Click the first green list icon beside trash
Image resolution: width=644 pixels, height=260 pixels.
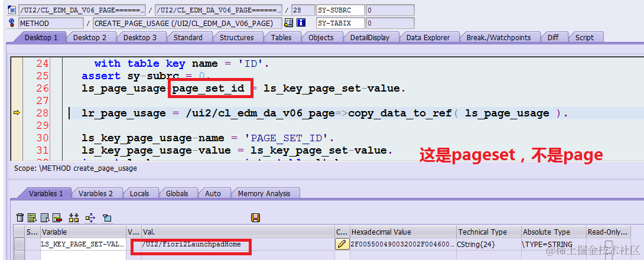coord(32,217)
